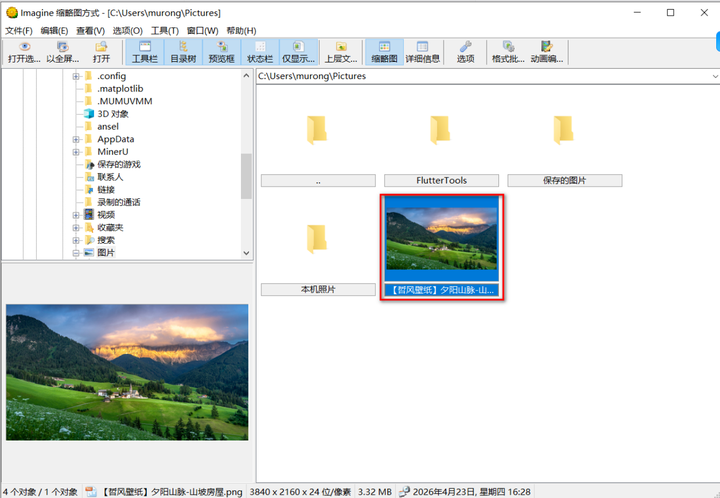Click the 保存的图片 folder icon
720x498 pixels.
[x=563, y=130]
